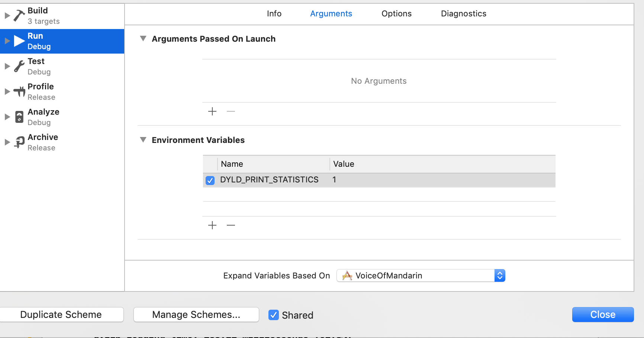
Task: Click the Run play icon
Action: click(x=19, y=41)
